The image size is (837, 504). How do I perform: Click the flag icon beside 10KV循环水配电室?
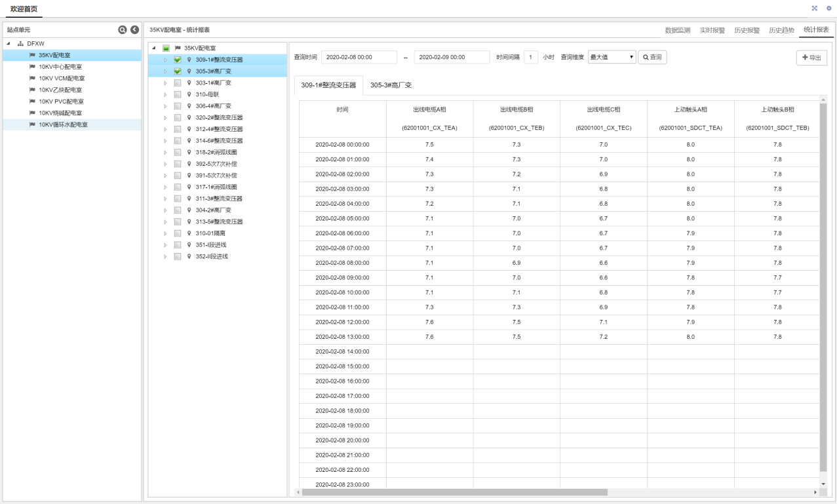coord(32,125)
